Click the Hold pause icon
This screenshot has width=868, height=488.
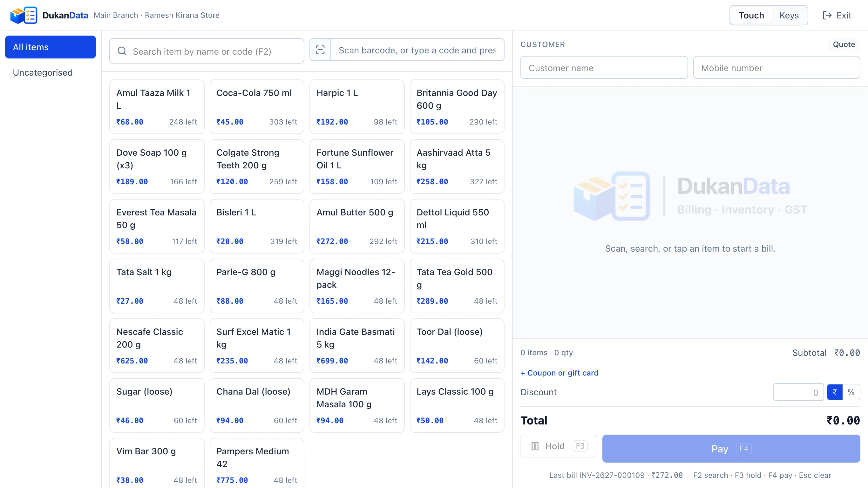point(535,446)
